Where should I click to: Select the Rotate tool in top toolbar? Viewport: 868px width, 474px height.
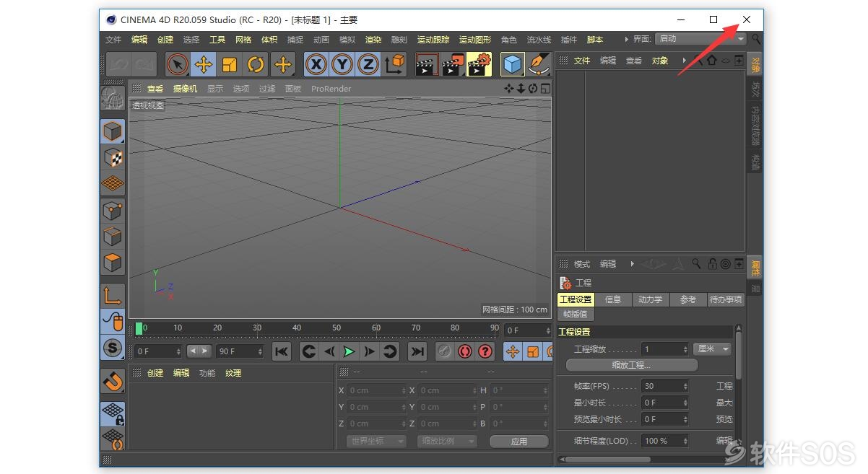point(256,65)
